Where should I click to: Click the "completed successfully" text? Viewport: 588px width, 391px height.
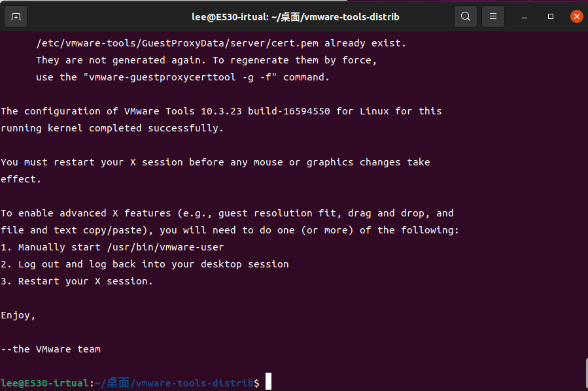click(156, 128)
